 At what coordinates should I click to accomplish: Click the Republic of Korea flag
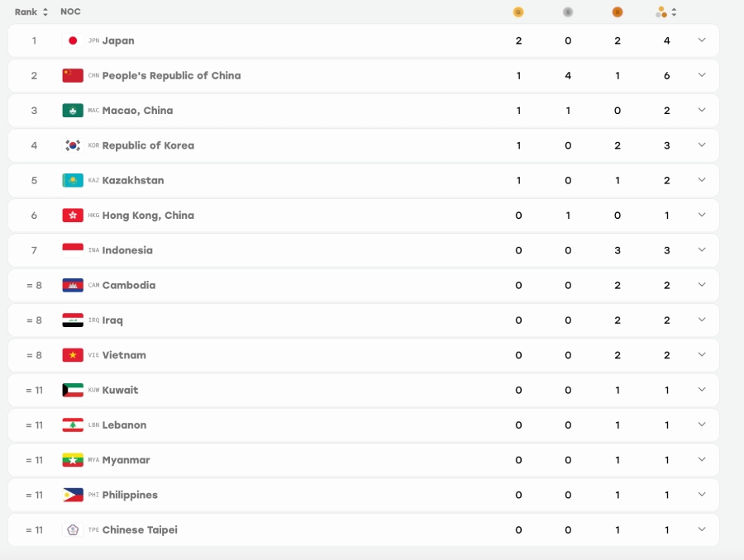(73, 145)
